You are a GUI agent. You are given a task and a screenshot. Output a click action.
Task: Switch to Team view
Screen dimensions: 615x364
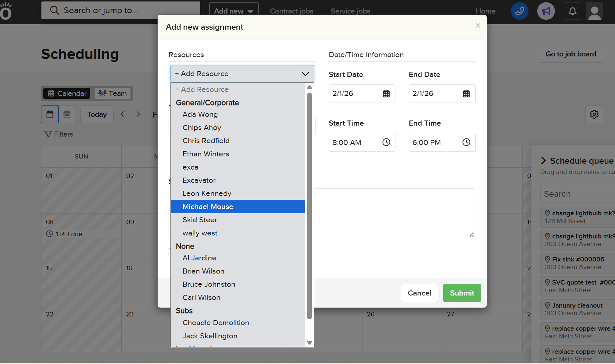point(113,93)
